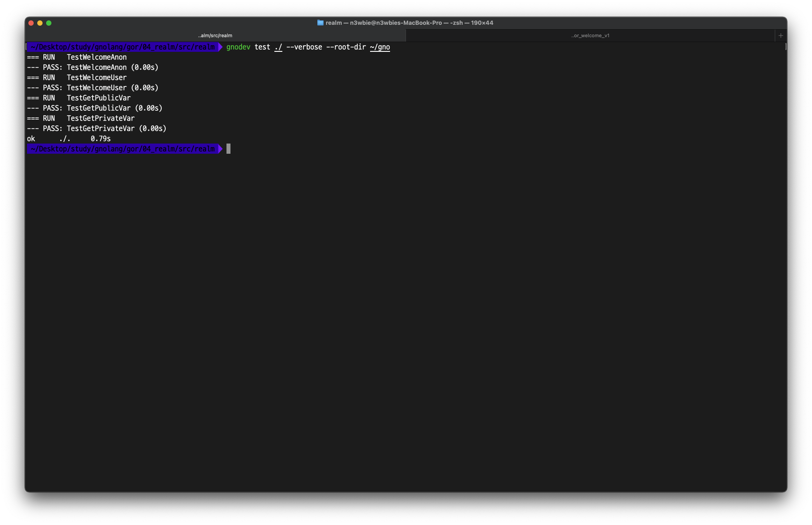Image resolution: width=812 pixels, height=525 pixels.
Task: Click the '--- PASS: TestGetPrivateVar (0.00s)' line
Action: click(x=97, y=128)
